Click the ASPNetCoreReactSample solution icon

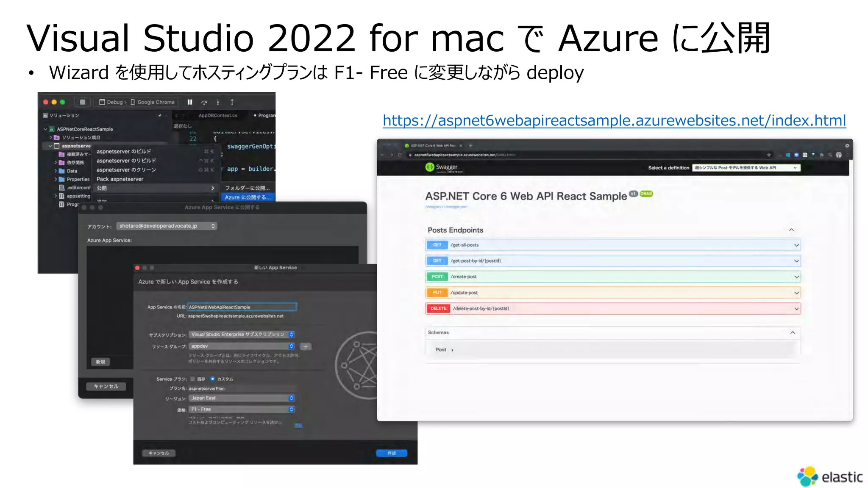pyautogui.click(x=52, y=129)
